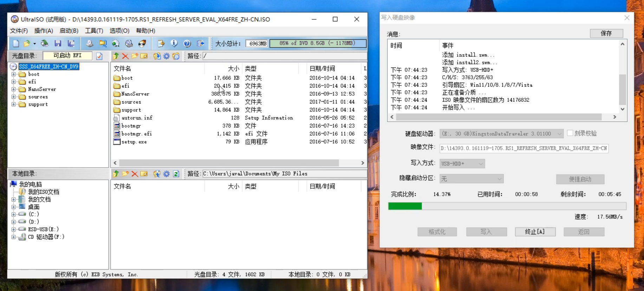Expand the efi folder in disc tree
This screenshot has height=291, width=644.
coord(13,82)
